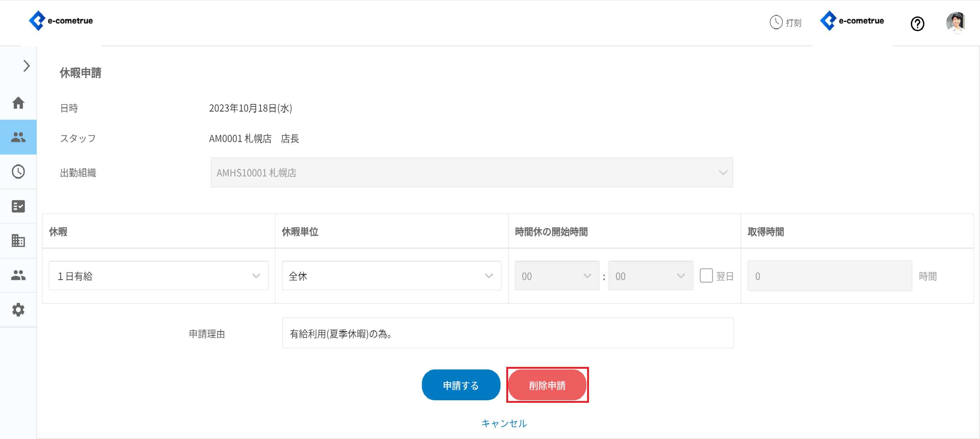Click the 打刻 clock-in icon

coord(785,22)
